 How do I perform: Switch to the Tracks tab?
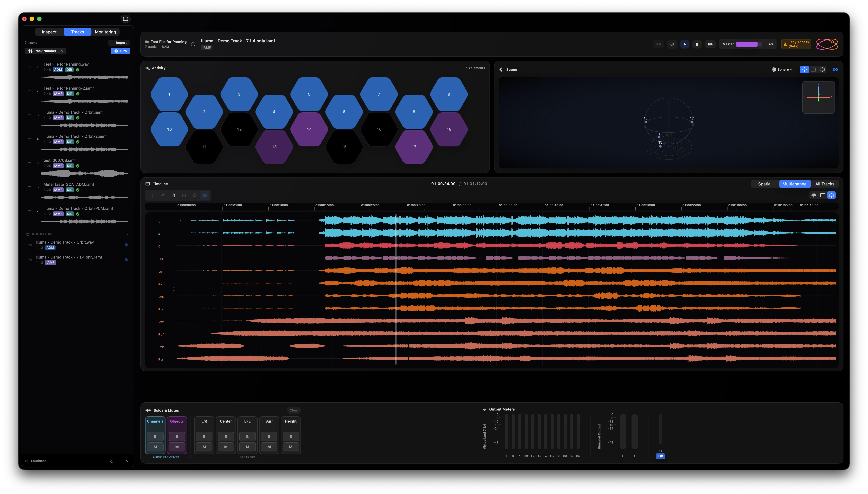(x=77, y=32)
